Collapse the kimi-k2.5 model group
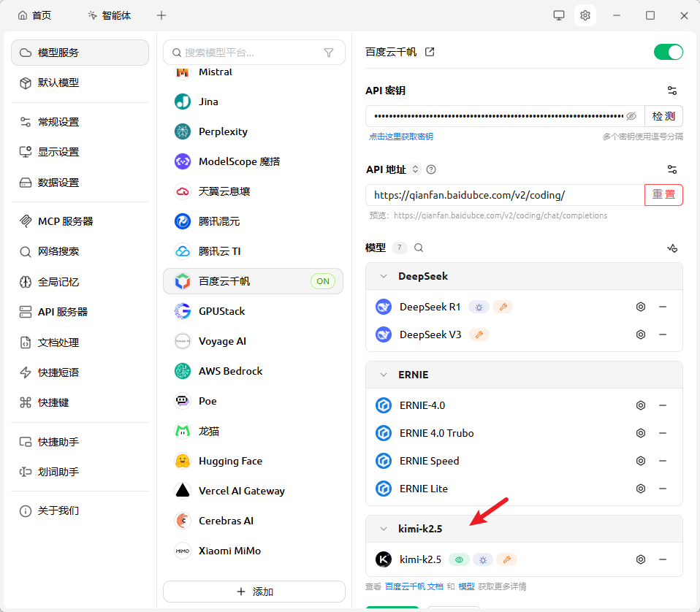Image resolution: width=700 pixels, height=612 pixels. click(x=384, y=529)
